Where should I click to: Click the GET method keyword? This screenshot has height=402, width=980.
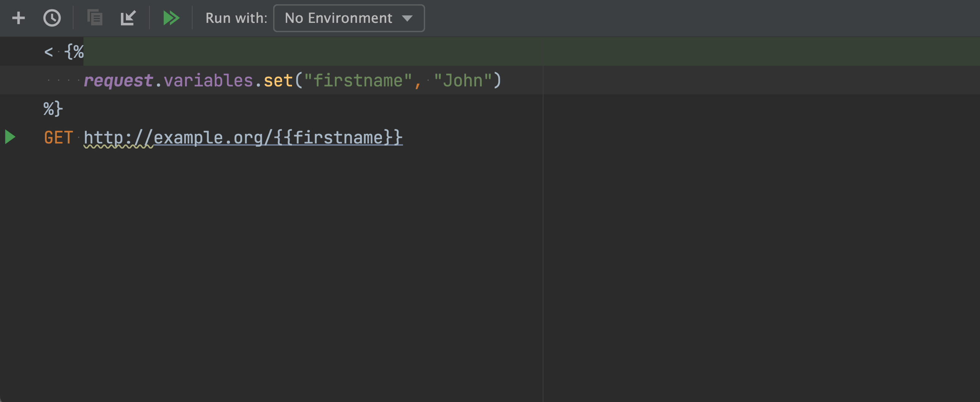coord(59,137)
